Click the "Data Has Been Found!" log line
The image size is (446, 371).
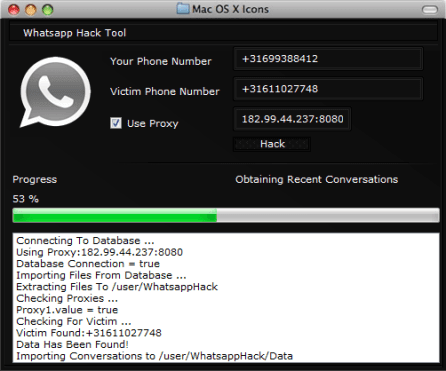(72, 344)
